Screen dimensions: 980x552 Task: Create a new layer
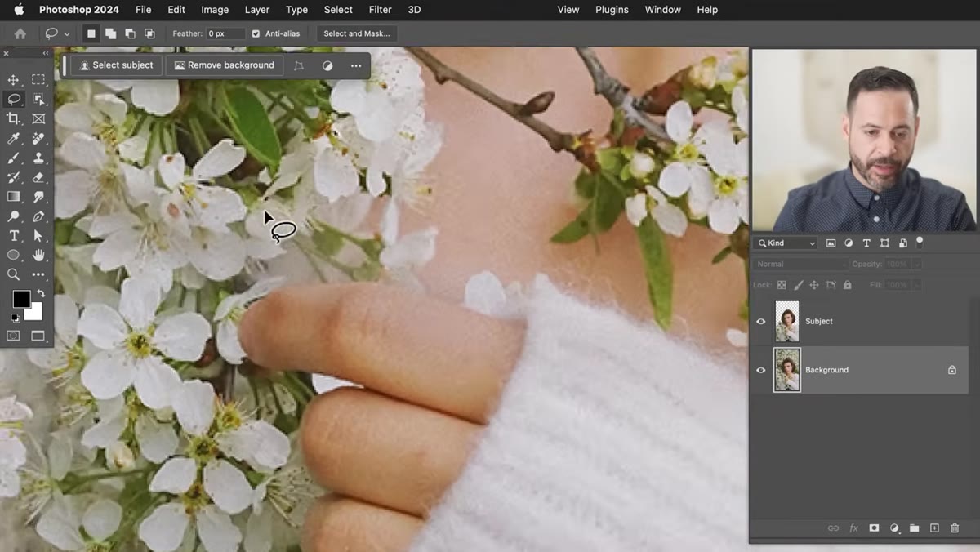click(x=934, y=528)
